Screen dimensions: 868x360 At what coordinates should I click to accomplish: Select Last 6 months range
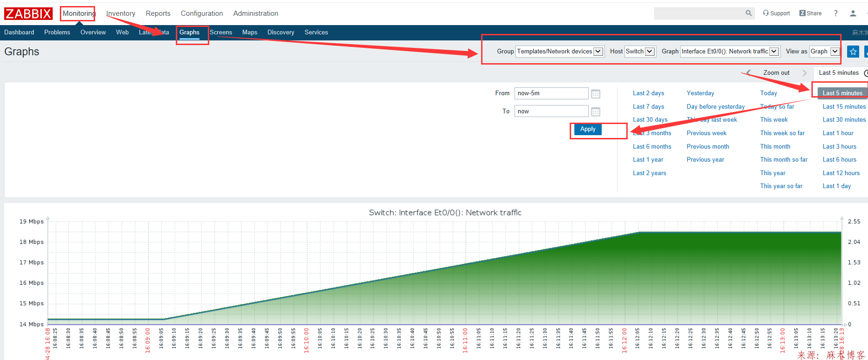(652, 147)
